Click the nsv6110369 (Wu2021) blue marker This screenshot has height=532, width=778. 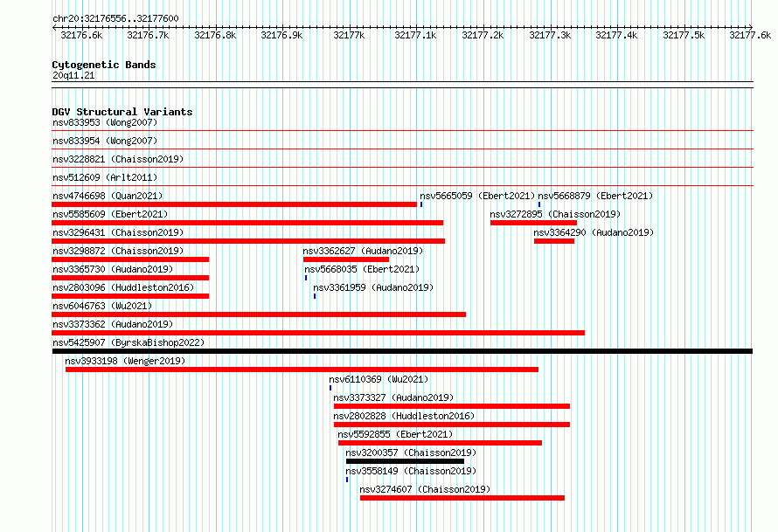(330, 388)
